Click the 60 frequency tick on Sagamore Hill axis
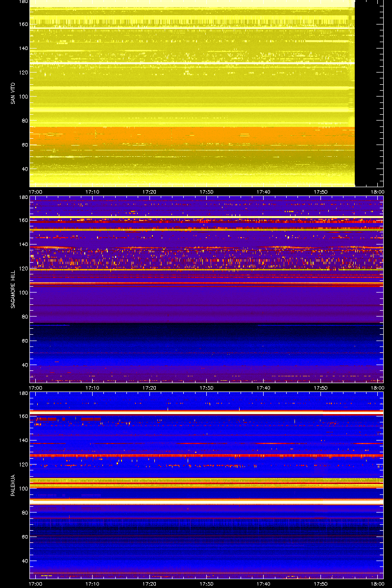Screen dimensions: 392x588 click(x=24, y=341)
